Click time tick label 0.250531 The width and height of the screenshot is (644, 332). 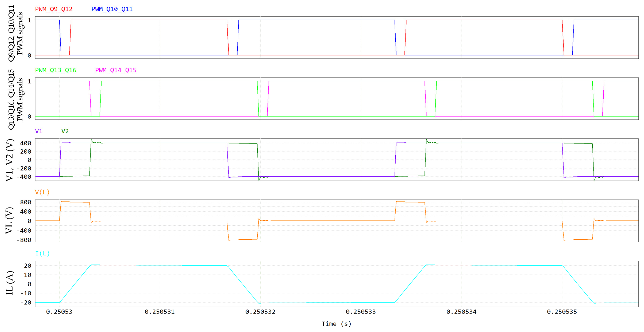pyautogui.click(x=160, y=312)
